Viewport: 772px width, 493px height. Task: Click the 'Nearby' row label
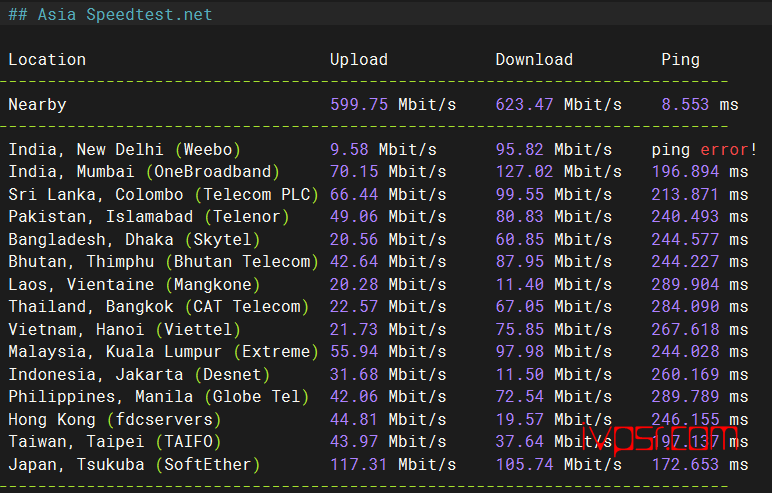pos(37,104)
